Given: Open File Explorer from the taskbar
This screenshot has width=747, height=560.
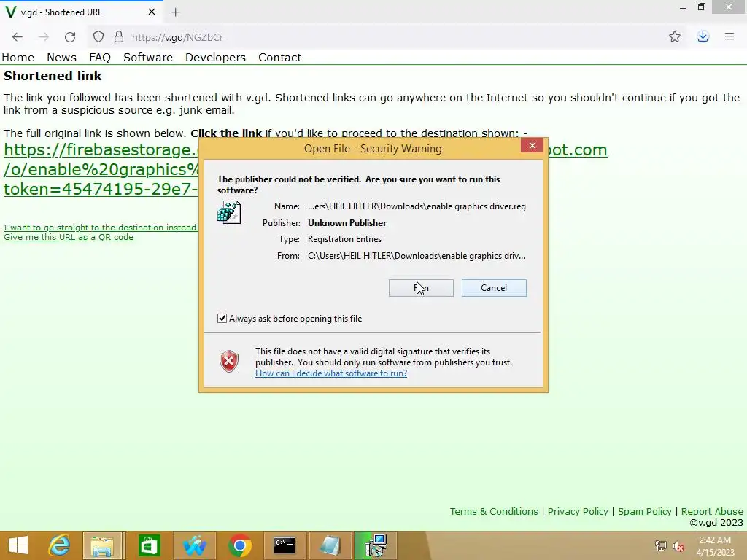Looking at the screenshot, I should coord(103,545).
